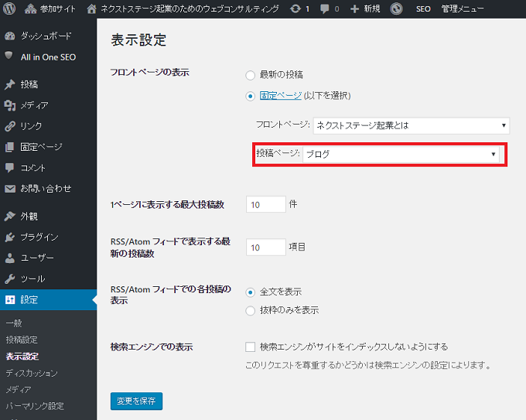Click 1ページに表示する最大投稿数 input field
Image resolution: width=526 pixels, height=420 pixels.
pyautogui.click(x=265, y=204)
